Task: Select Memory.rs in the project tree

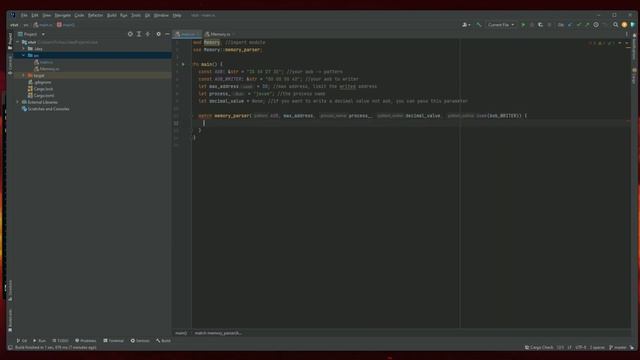Action: click(47, 69)
